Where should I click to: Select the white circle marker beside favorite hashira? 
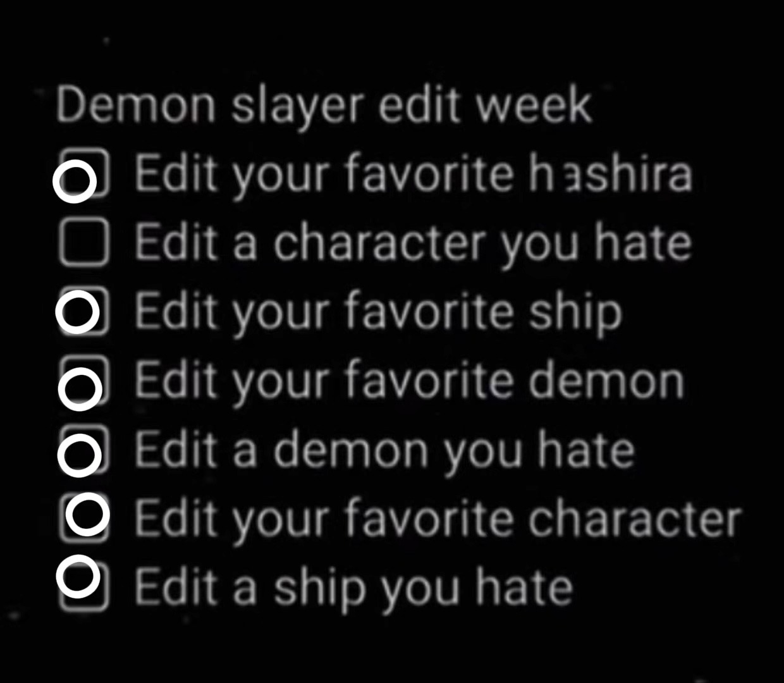point(75,182)
